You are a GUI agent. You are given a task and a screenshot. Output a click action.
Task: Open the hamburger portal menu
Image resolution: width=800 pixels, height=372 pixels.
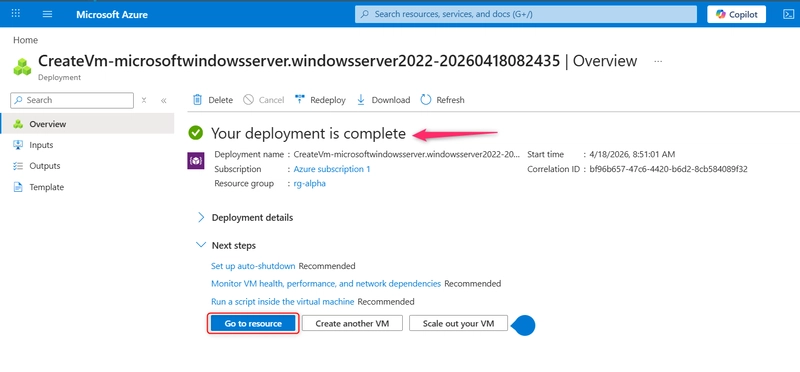(x=47, y=14)
